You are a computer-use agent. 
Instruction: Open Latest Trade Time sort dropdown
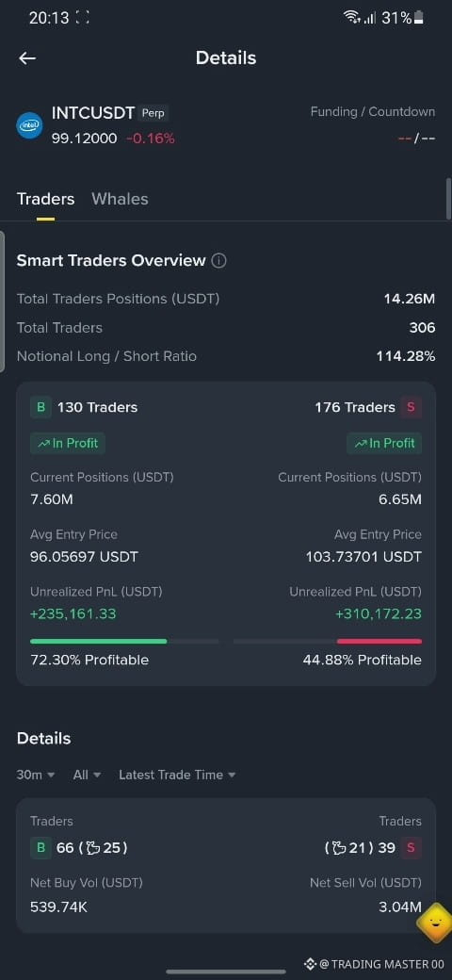(x=177, y=775)
